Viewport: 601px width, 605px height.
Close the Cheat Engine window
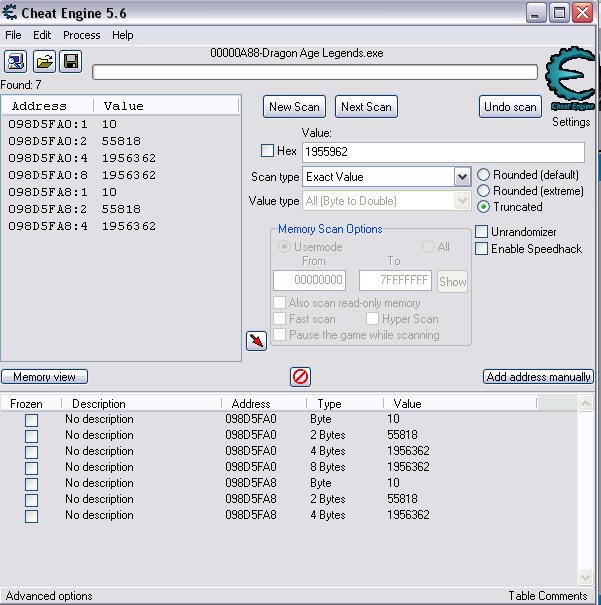pos(582,13)
